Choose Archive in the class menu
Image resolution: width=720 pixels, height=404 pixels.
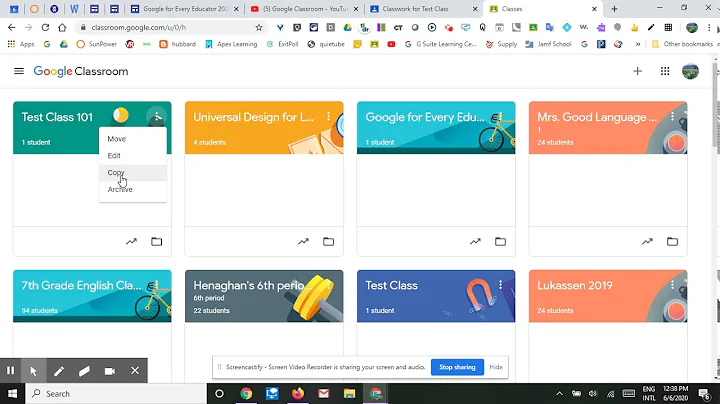point(133,189)
